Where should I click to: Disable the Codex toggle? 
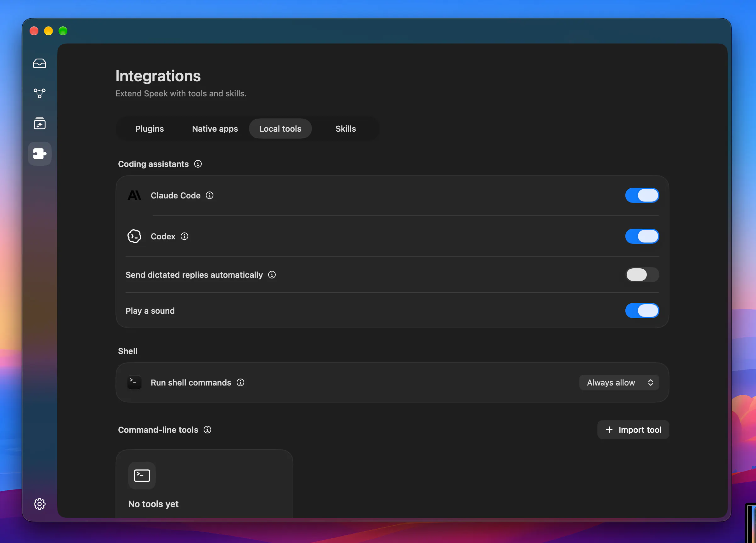coord(642,237)
